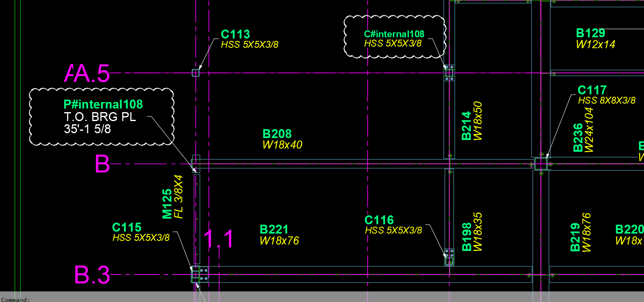Pick the C113 column square on grid A.5

(x=196, y=73)
